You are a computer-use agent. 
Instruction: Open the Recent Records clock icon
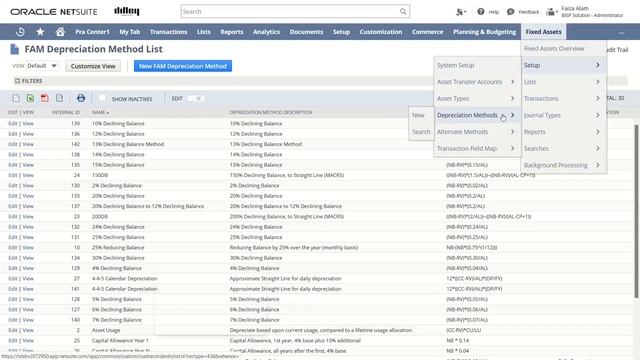coord(20,31)
